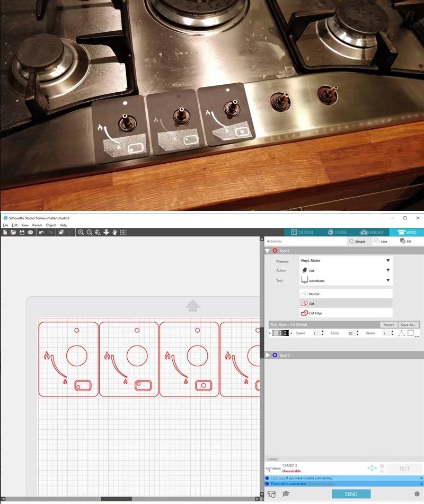This screenshot has width=424, height=504.
Task: Open the Panels menu
Action: [37, 225]
